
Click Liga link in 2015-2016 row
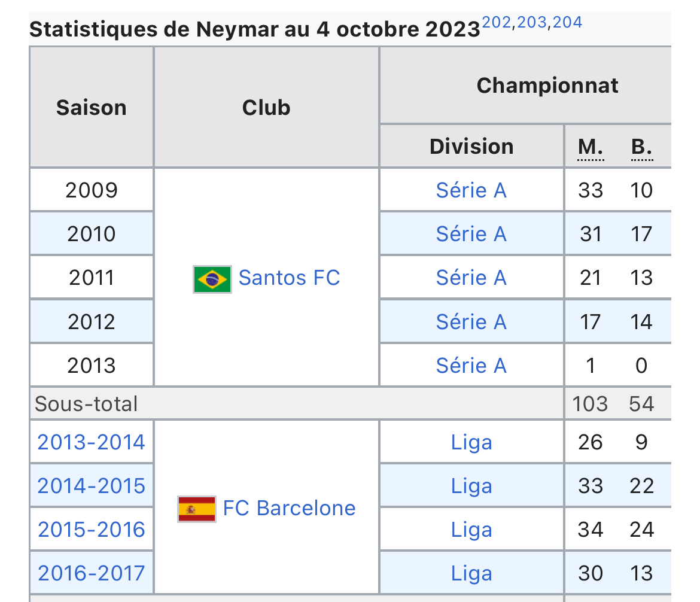pyautogui.click(x=471, y=531)
